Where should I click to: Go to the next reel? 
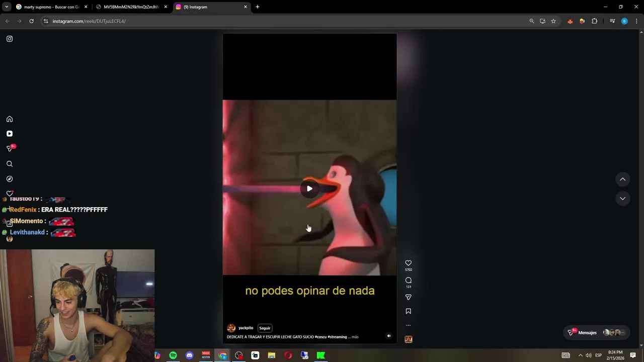pyautogui.click(x=622, y=199)
